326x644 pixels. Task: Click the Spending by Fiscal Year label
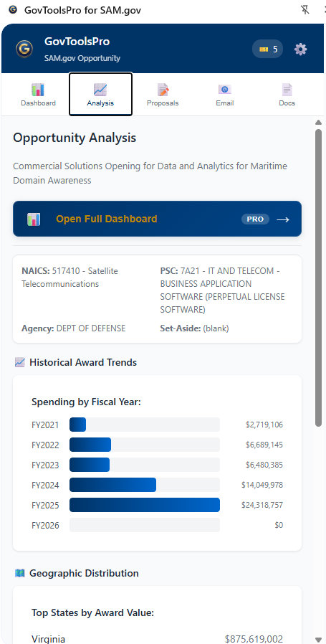click(86, 402)
